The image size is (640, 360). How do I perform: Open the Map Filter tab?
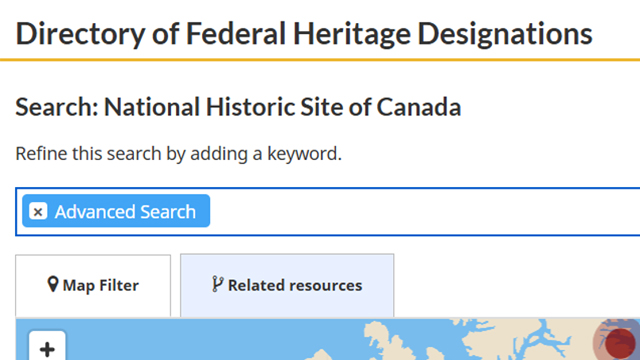[93, 285]
